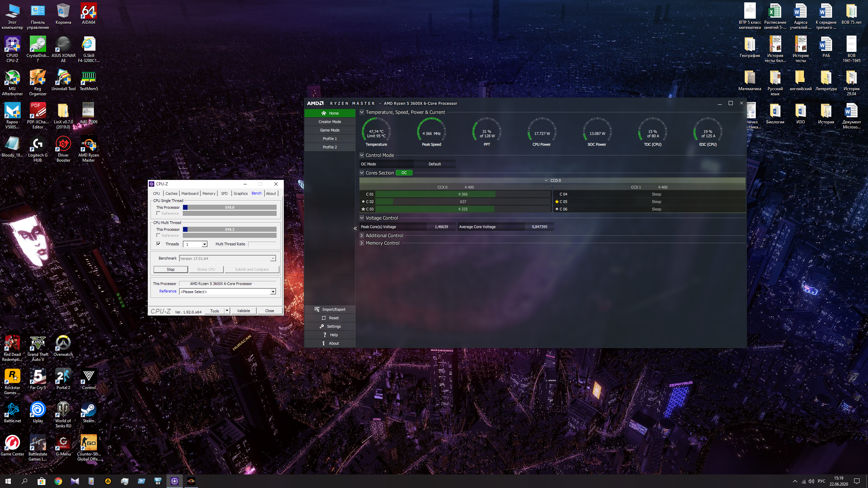Viewport: 868px width, 488px height.
Task: Click Chrome icon in the taskbar
Action: 58,481
